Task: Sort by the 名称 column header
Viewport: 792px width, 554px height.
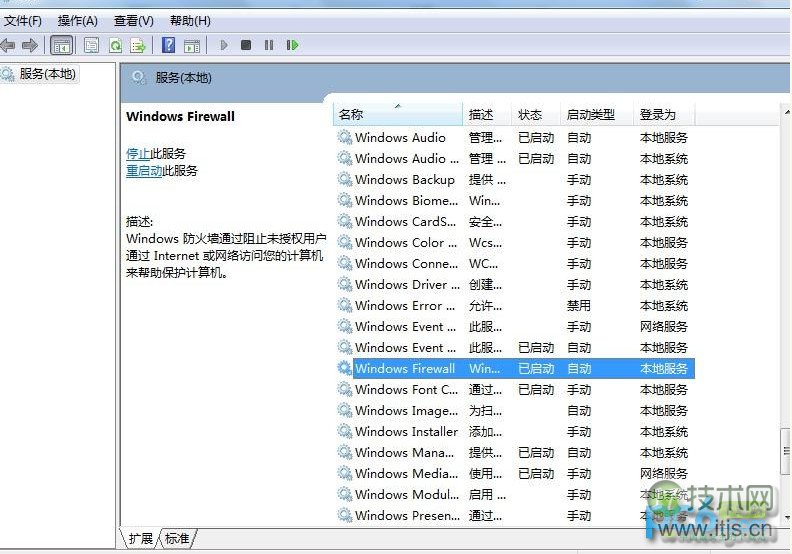Action: coord(398,115)
